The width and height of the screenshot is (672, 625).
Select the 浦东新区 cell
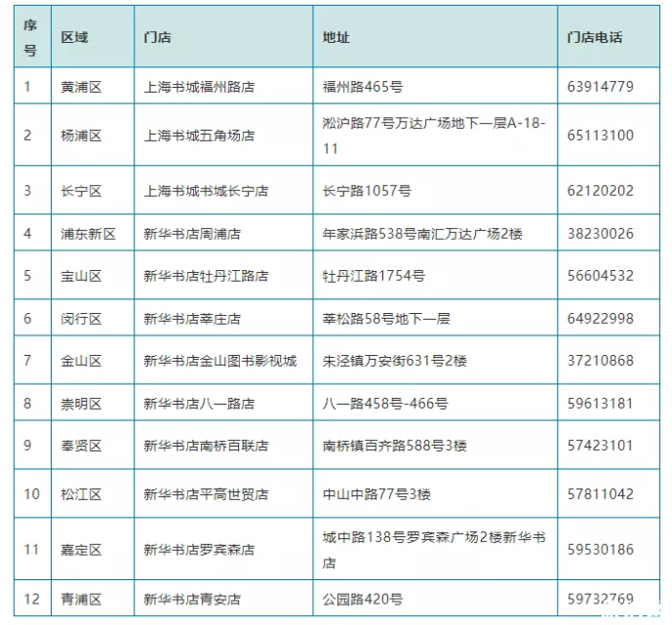[93, 233]
